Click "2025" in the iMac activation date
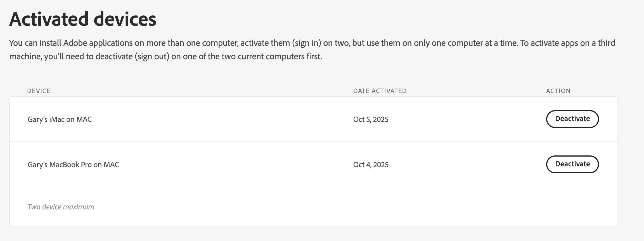The height and width of the screenshot is (241, 644). tap(380, 119)
